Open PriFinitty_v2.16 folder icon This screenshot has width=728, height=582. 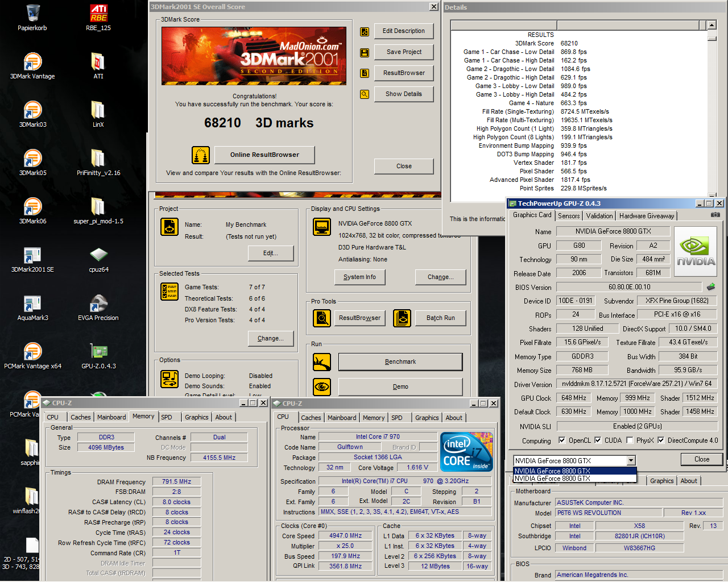(x=98, y=163)
